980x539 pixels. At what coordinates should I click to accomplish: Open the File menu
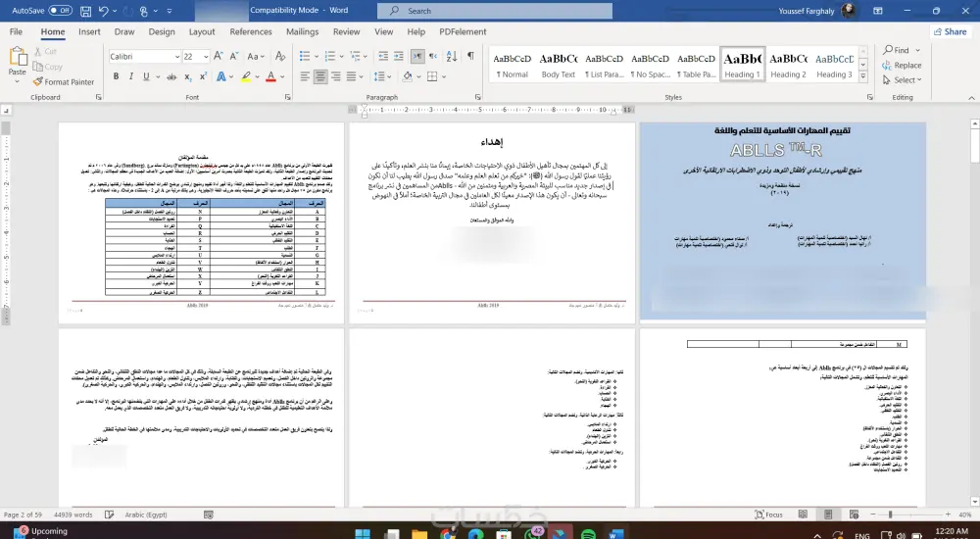tap(17, 32)
